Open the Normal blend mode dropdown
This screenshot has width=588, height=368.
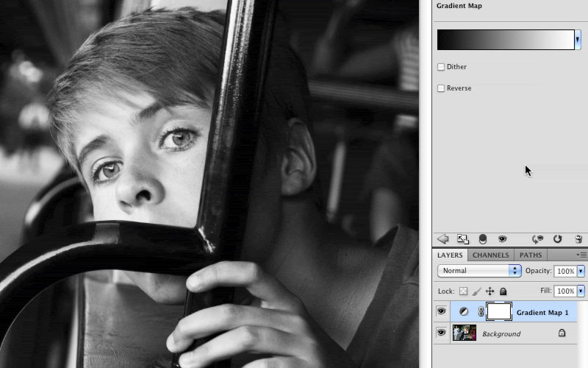pyautogui.click(x=478, y=271)
